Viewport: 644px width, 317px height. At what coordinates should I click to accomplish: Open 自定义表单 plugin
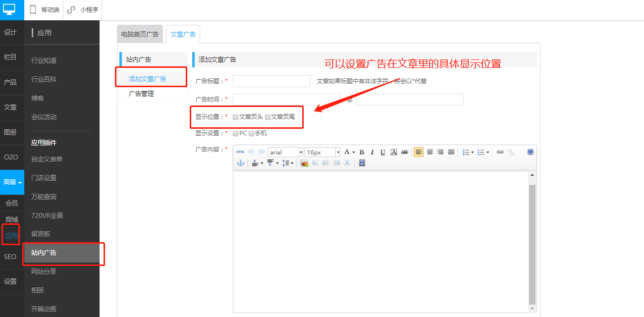point(47,159)
